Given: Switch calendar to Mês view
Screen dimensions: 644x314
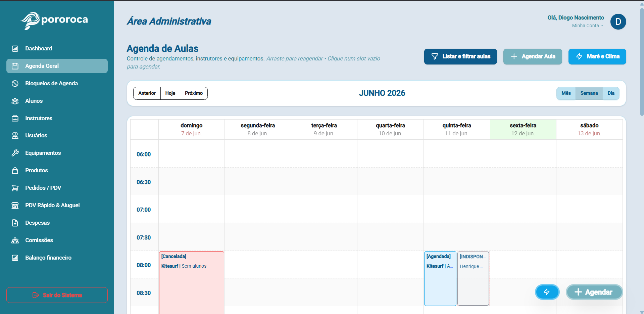Looking at the screenshot, I should point(566,93).
